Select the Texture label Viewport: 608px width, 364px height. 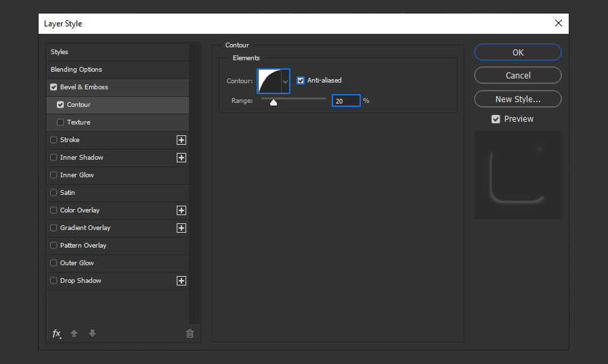tap(79, 122)
